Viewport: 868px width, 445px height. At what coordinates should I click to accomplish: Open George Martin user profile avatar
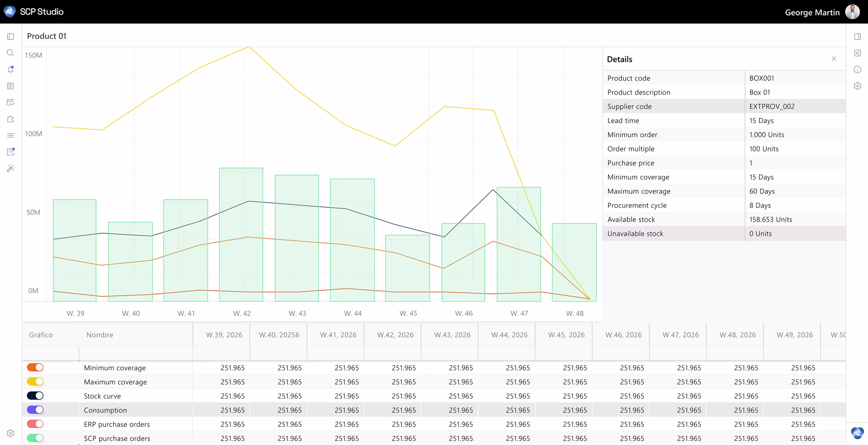click(x=853, y=12)
